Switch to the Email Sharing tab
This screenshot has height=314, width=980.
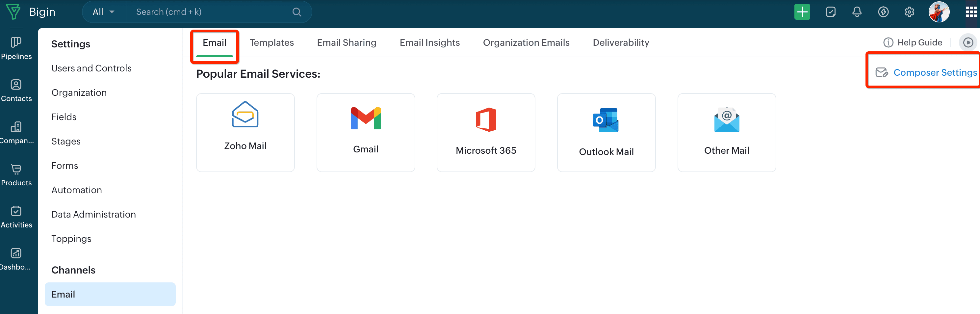coord(347,43)
